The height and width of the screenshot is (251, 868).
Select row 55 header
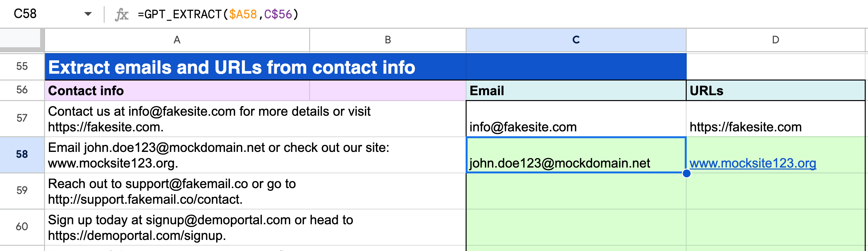pyautogui.click(x=22, y=66)
